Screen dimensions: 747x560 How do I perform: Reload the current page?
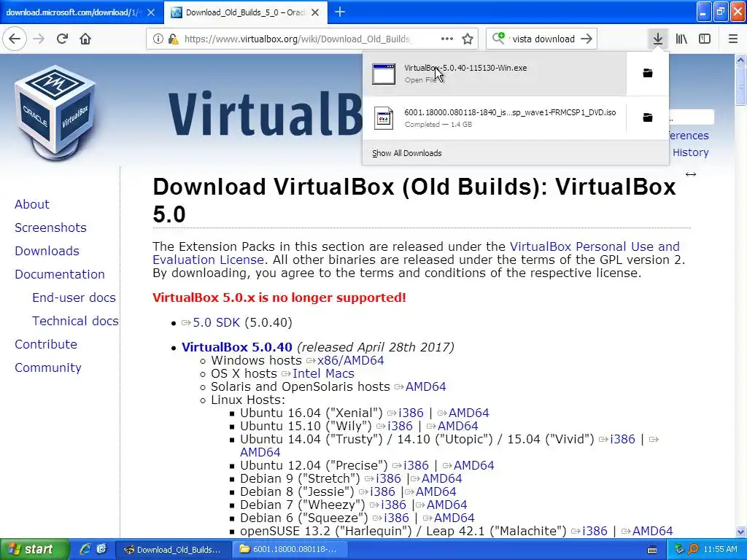pos(63,39)
